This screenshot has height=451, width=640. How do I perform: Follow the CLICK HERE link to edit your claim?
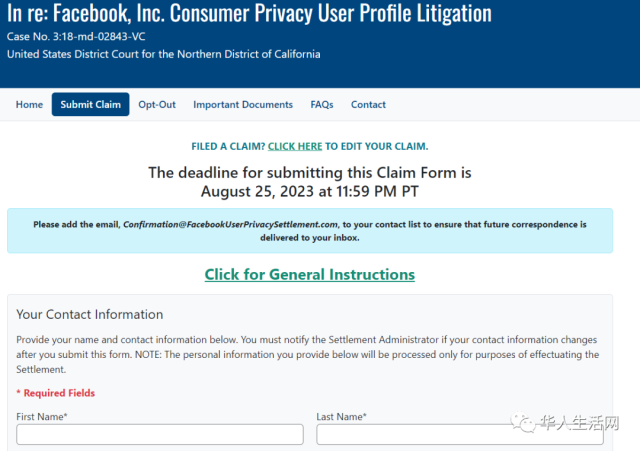tap(295, 146)
